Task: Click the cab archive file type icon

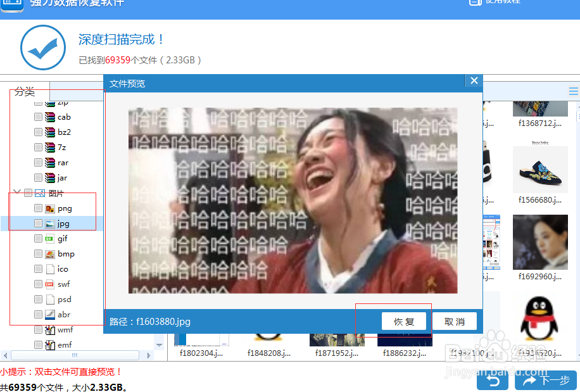Action: pyautogui.click(x=50, y=117)
